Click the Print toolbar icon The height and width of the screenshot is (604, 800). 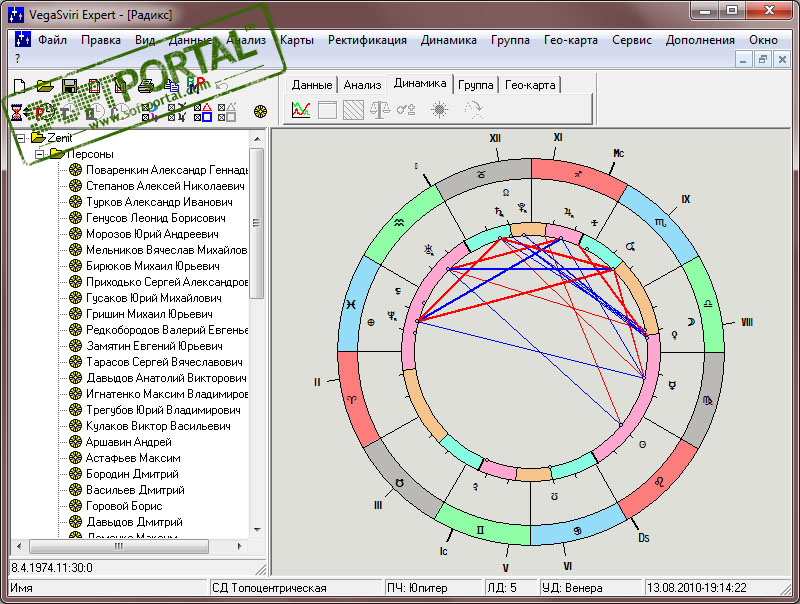click(x=146, y=86)
